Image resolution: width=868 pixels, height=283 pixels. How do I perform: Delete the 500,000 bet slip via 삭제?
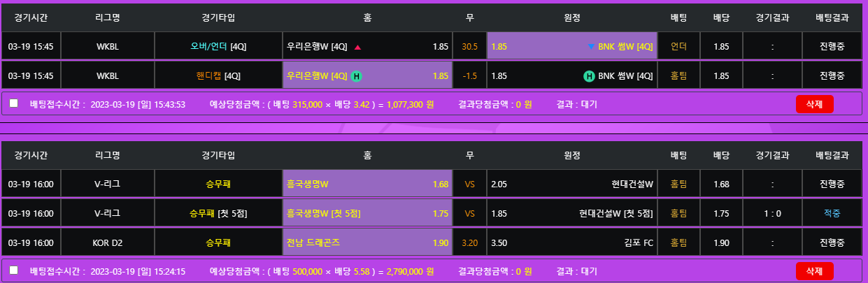click(x=814, y=270)
